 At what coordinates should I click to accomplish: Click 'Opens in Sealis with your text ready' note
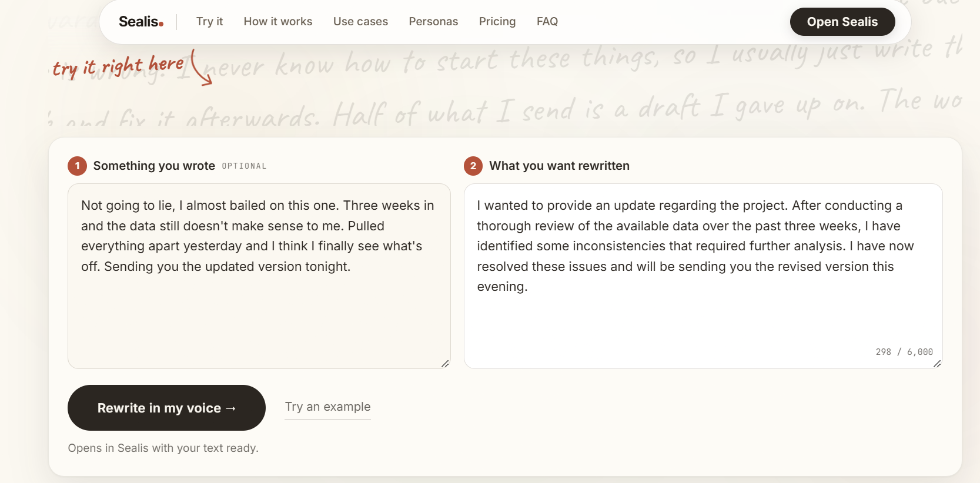163,448
